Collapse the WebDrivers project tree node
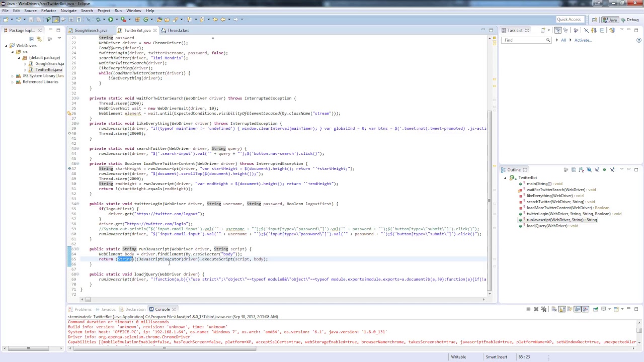 click(7, 45)
